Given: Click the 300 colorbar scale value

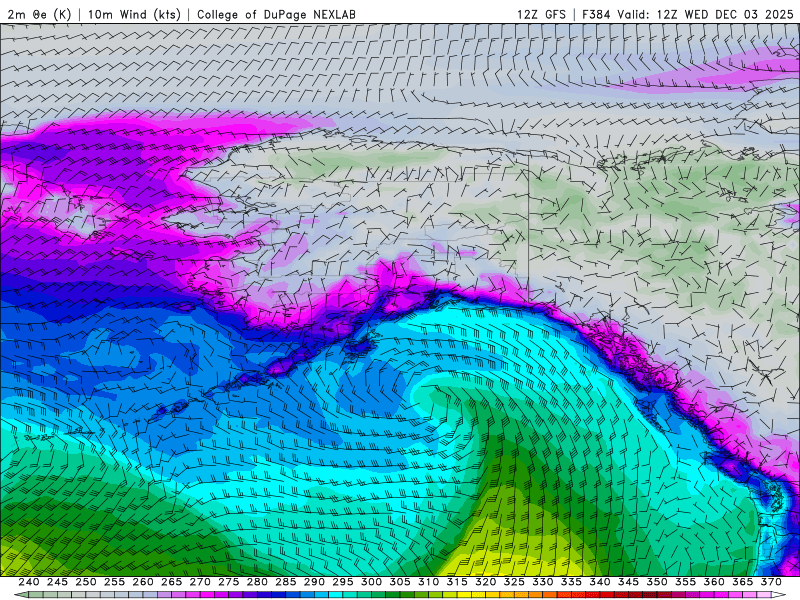Looking at the screenshot, I should click(371, 582).
